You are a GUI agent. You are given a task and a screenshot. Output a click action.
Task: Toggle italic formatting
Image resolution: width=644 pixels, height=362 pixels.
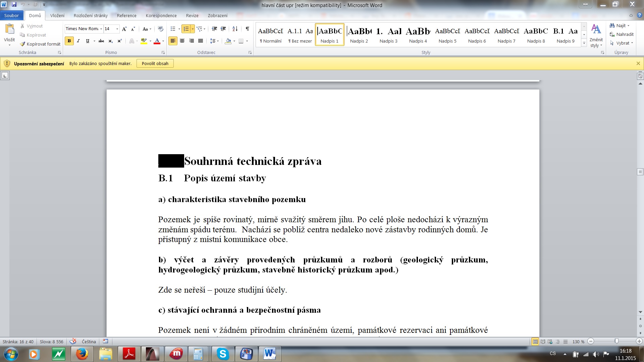coord(78,41)
